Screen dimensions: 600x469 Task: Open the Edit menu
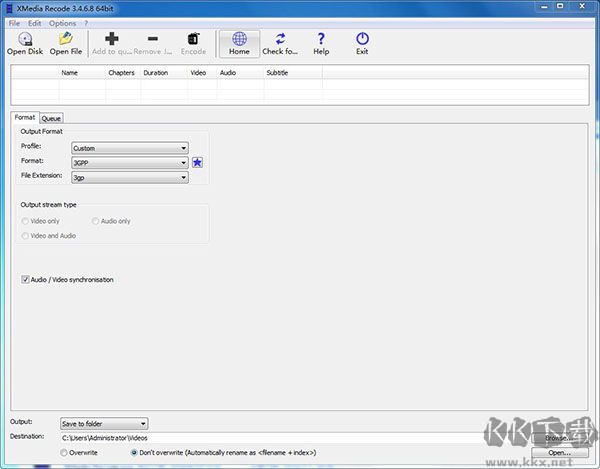coord(34,23)
